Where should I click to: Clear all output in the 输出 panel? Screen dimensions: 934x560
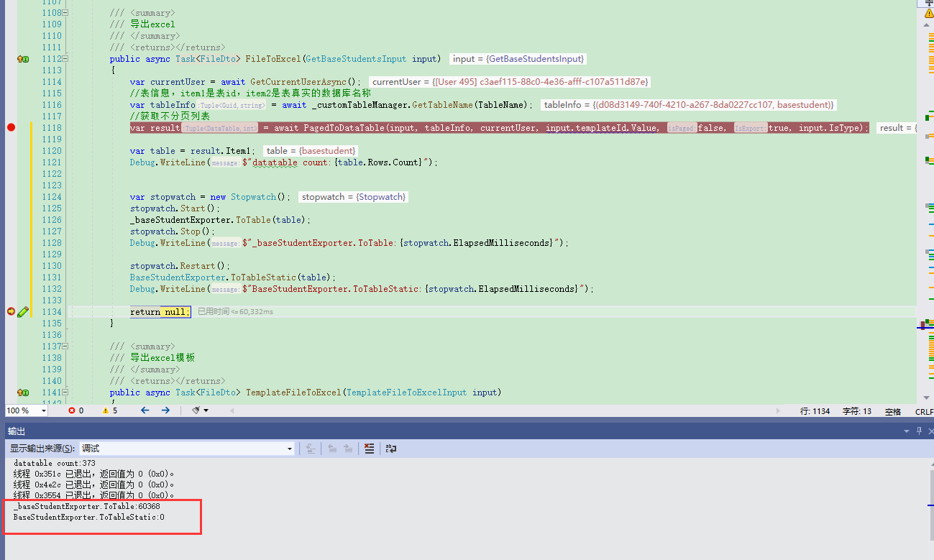(370, 448)
